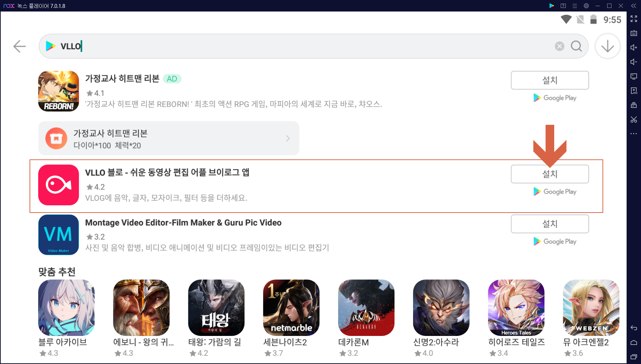641x364 pixels.
Task: Install APK via Nox sidebar icon
Action: [x=634, y=91]
